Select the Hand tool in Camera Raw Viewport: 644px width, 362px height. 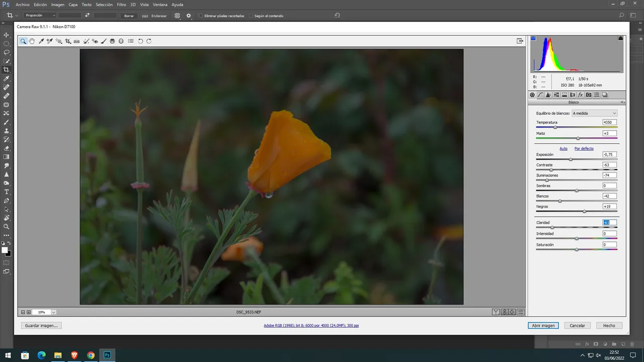[32, 41]
